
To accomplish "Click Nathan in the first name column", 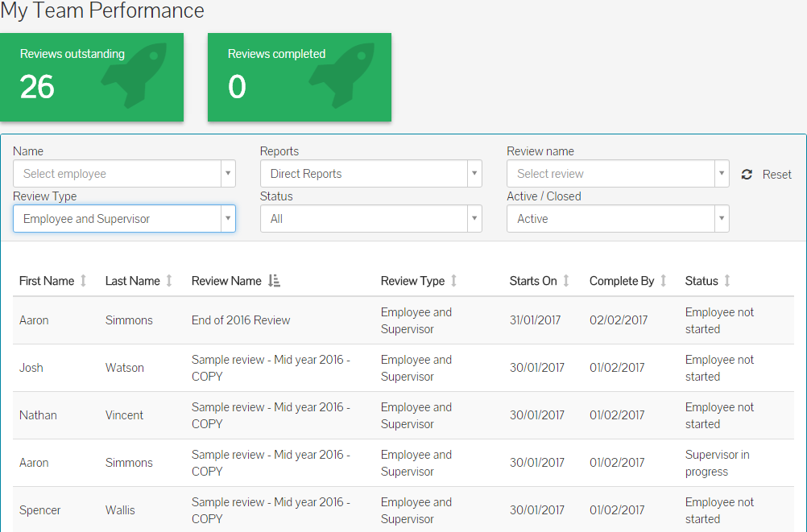I will [x=38, y=415].
